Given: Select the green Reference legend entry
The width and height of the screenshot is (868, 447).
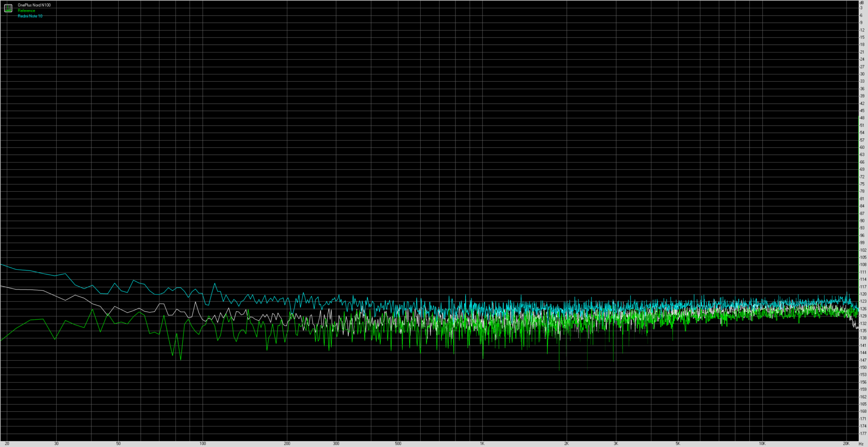Looking at the screenshot, I should tap(26, 11).
